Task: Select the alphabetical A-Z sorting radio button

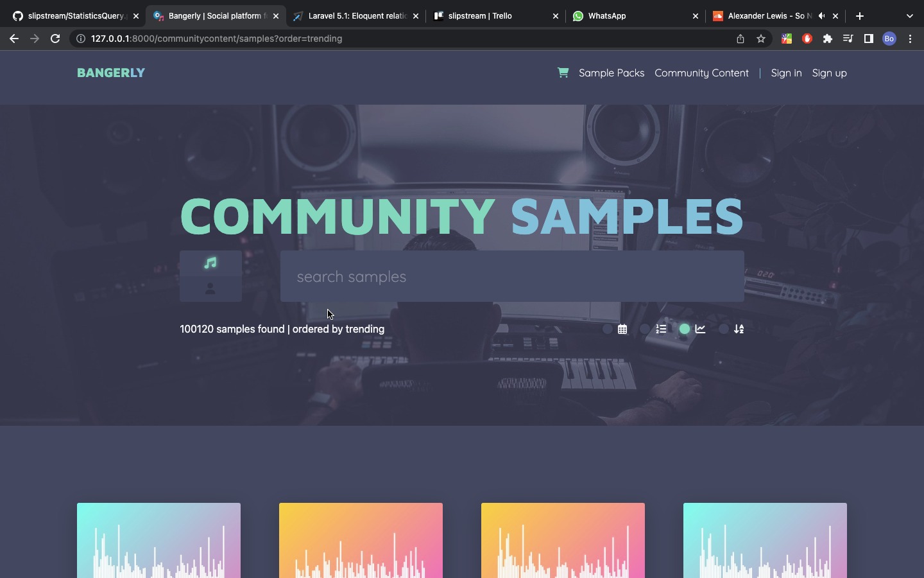Action: [723, 329]
